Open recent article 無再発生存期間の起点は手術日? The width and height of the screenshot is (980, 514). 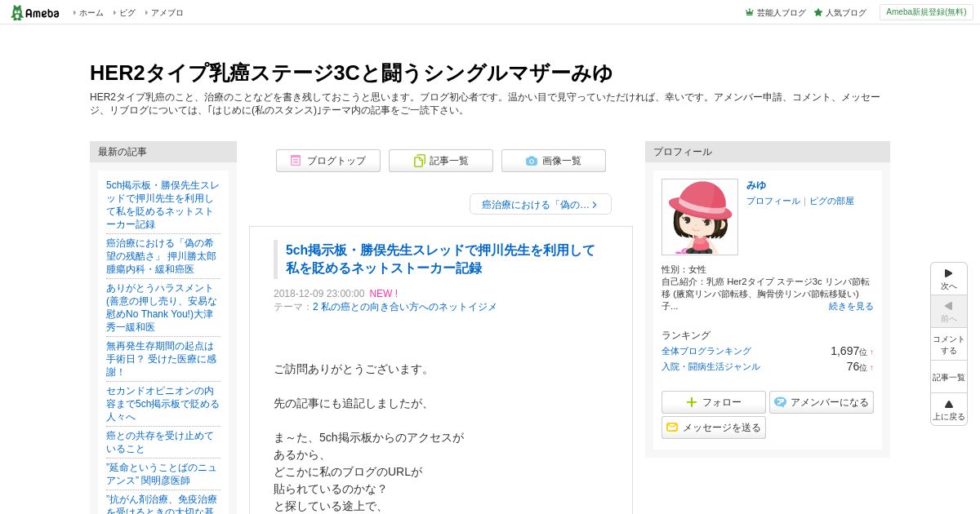click(x=163, y=359)
